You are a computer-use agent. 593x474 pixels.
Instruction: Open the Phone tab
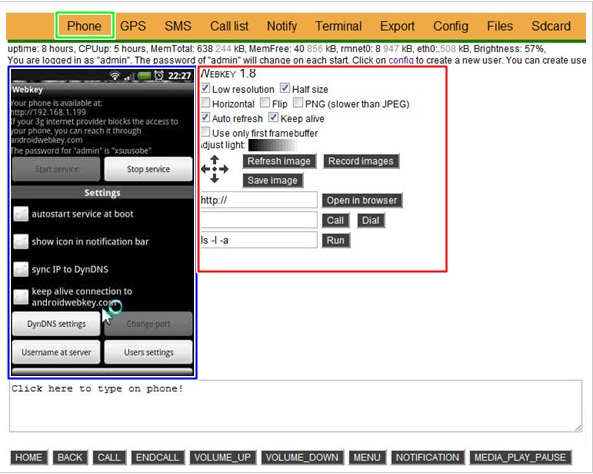(x=84, y=26)
